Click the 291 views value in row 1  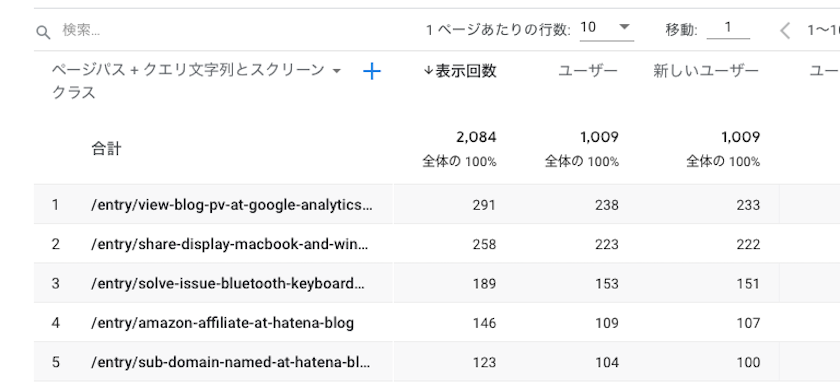[484, 205]
